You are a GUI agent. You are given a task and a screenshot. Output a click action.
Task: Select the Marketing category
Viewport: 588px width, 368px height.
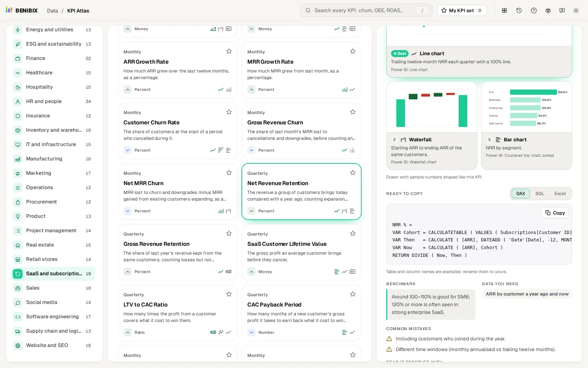(x=53, y=173)
